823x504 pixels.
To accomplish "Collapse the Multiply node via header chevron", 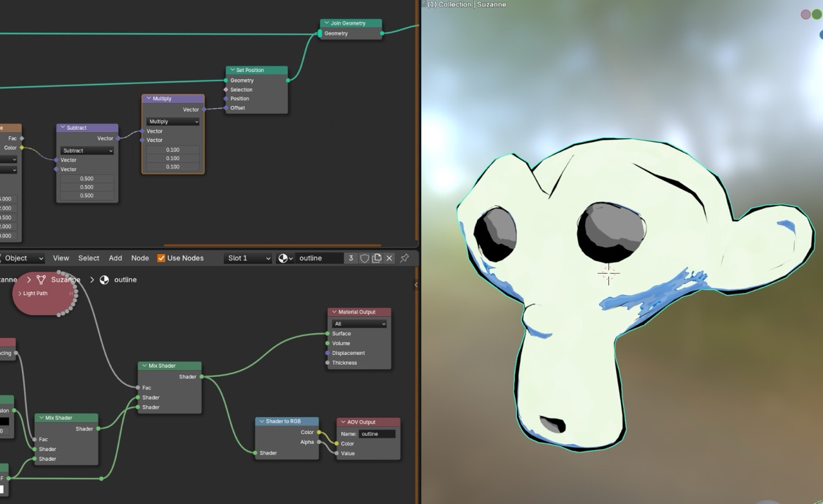I will [x=149, y=98].
